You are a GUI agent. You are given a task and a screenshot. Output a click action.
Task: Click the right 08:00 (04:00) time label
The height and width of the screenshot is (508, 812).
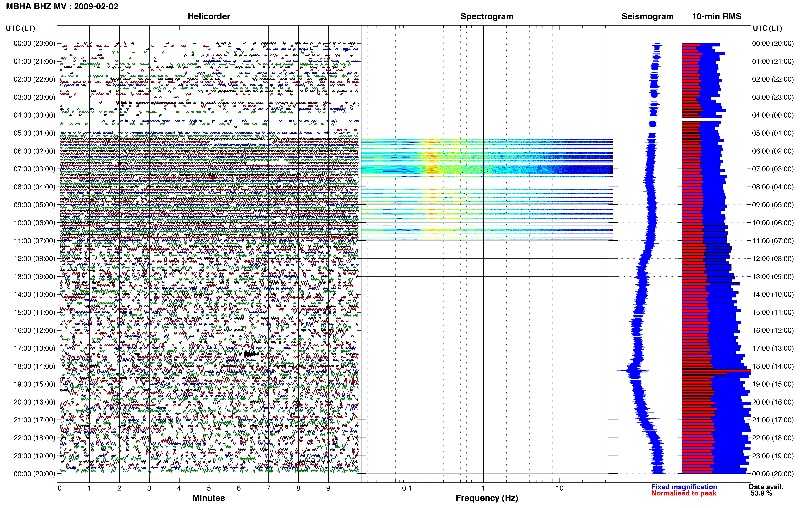coord(773,187)
